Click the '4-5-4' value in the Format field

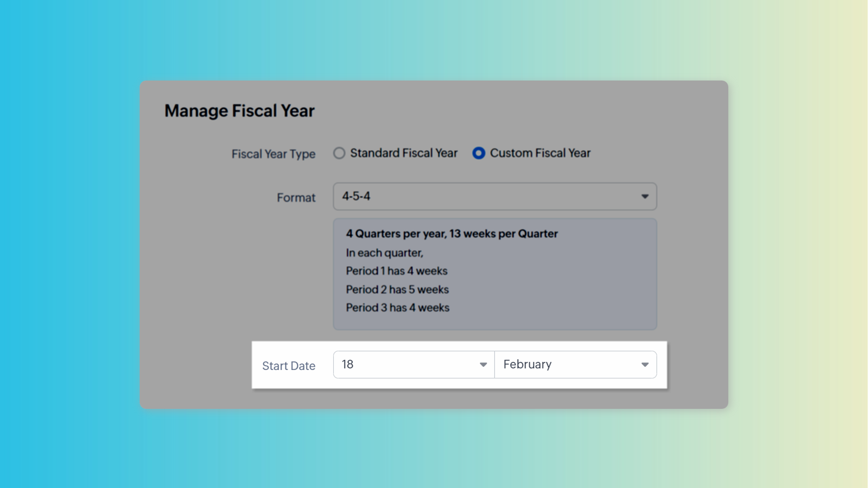click(356, 196)
